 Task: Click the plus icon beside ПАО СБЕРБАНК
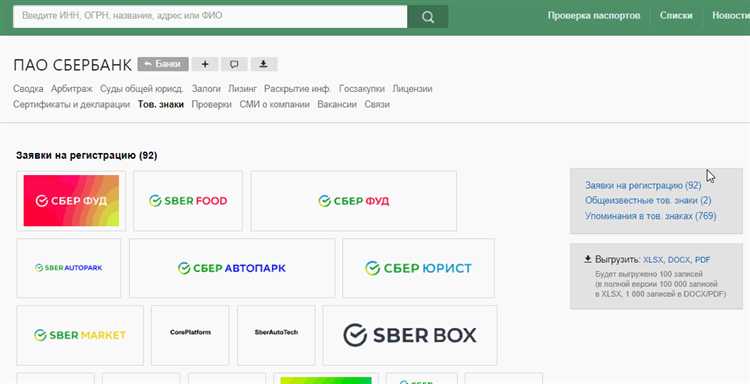(x=205, y=64)
